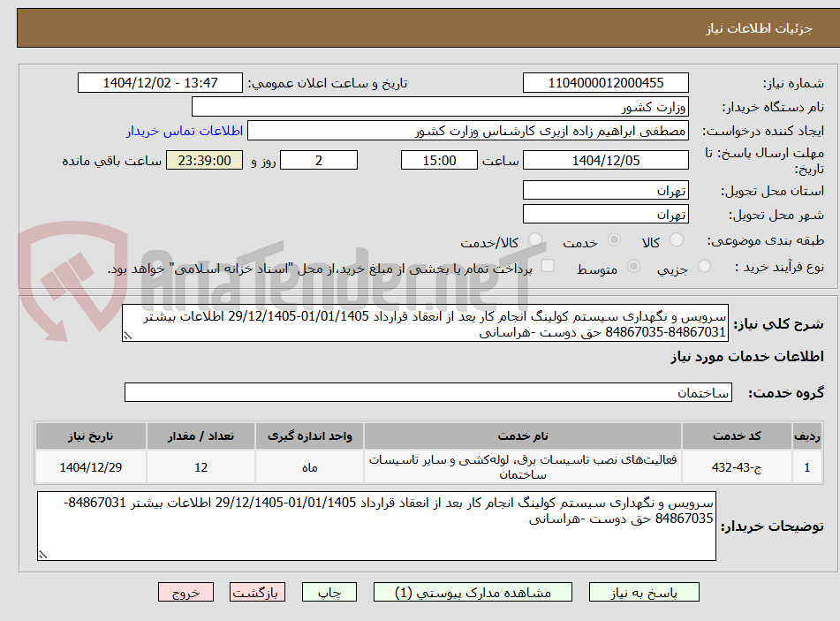The image size is (840, 621).
Task: Click the 'بازگشت' back button
Action: [257, 592]
